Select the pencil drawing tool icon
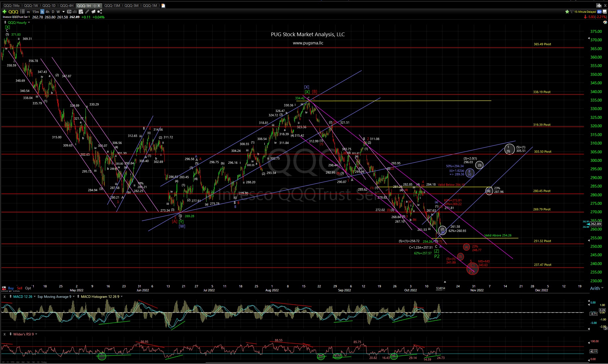 click(x=87, y=12)
